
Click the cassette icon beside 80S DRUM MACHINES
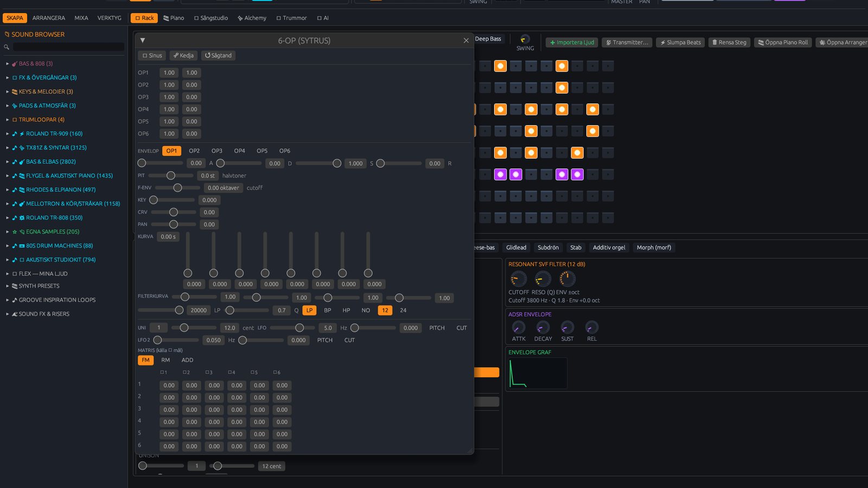(22, 246)
